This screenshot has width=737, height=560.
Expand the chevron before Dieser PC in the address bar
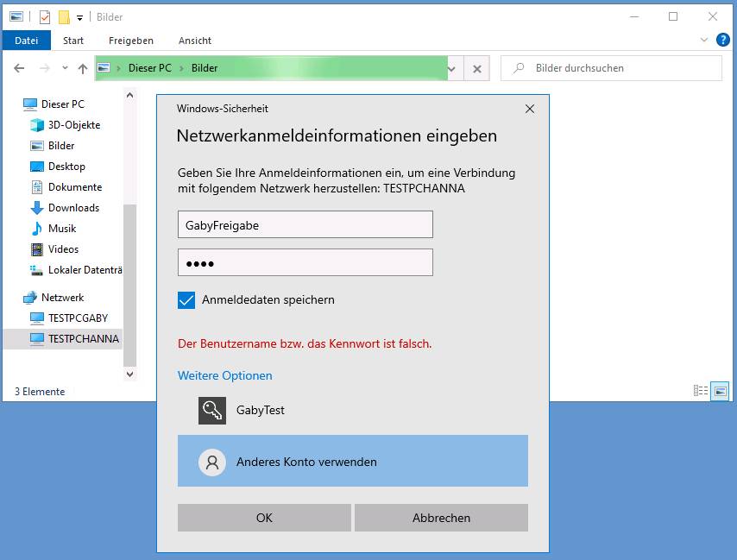click(118, 68)
